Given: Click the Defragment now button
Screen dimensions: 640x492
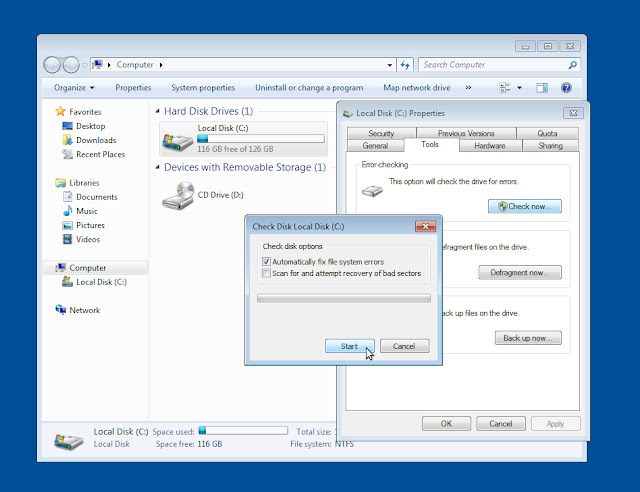Looking at the screenshot, I should point(520,272).
